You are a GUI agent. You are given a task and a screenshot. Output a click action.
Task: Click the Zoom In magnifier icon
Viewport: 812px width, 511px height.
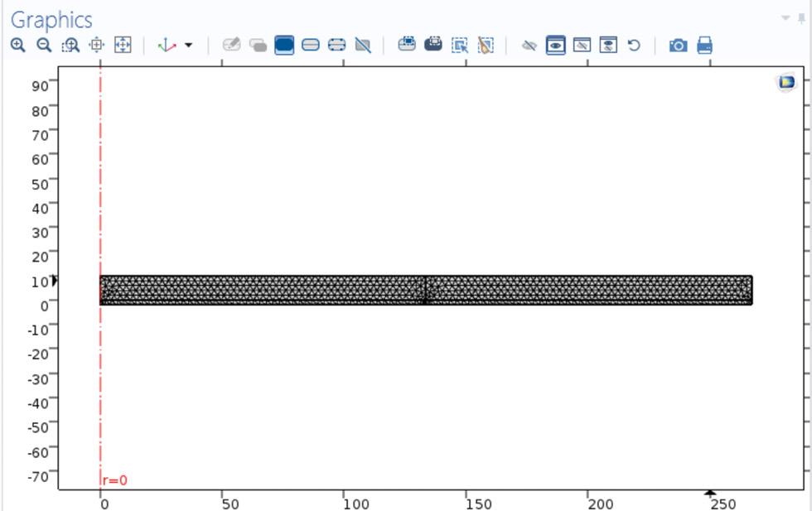pos(17,45)
